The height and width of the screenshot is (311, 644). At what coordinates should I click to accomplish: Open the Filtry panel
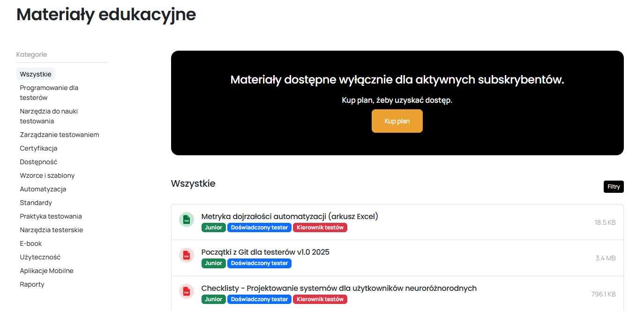(x=613, y=186)
